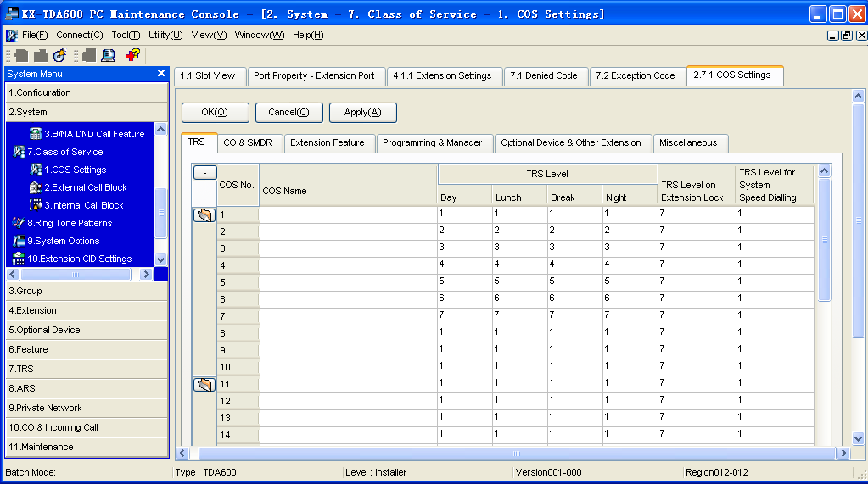Click the External Call Block icon
Image resolution: width=868 pixels, height=484 pixels.
click(36, 187)
